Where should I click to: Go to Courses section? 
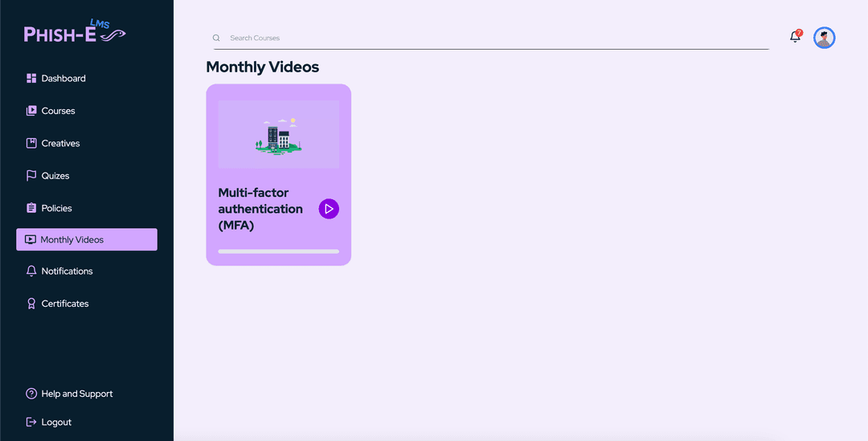pos(58,111)
